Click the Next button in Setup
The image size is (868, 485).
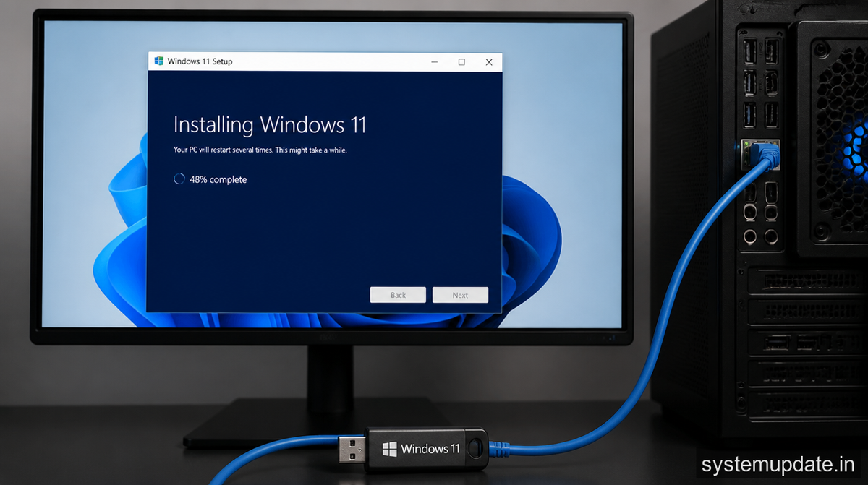(460, 295)
